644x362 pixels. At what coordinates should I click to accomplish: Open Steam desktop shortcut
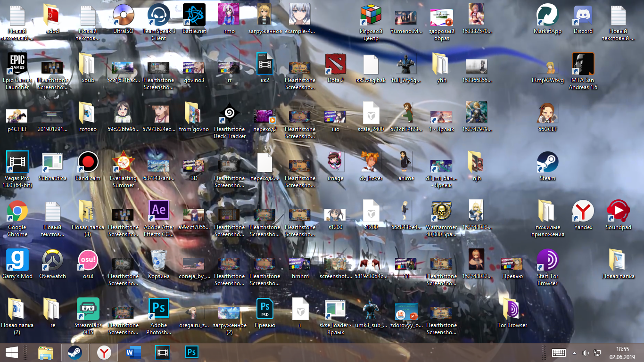(x=548, y=163)
